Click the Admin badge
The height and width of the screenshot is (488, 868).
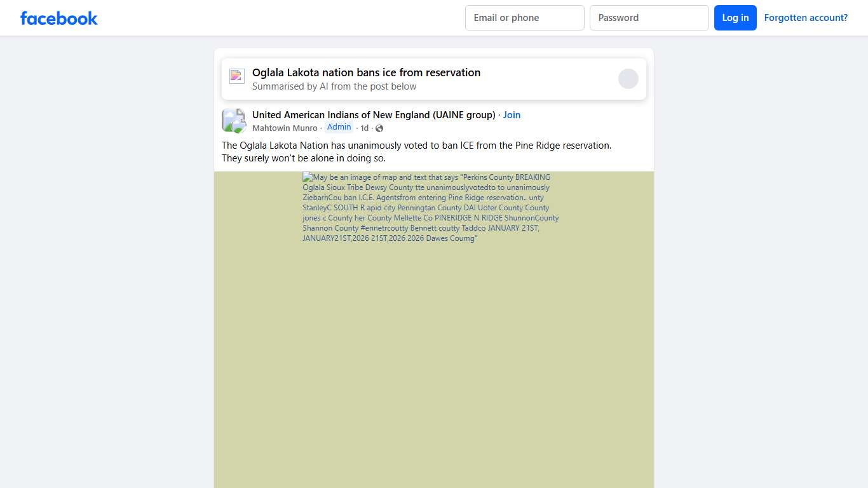coord(339,127)
